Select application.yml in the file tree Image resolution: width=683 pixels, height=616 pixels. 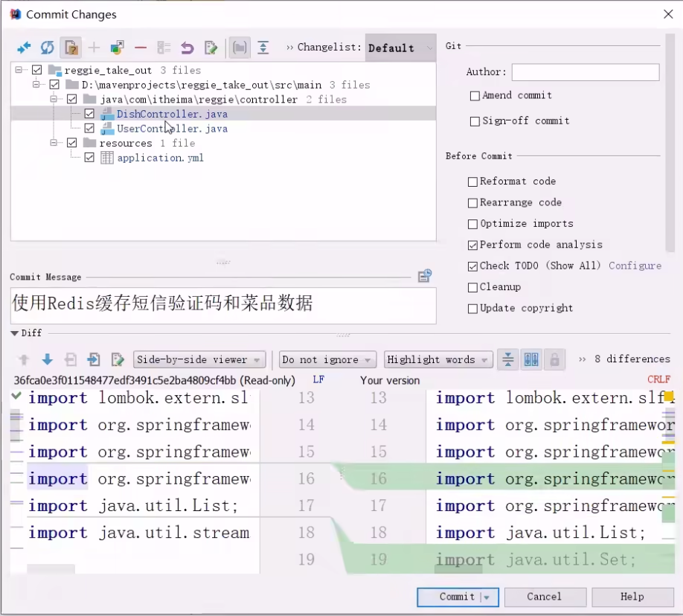160,158
